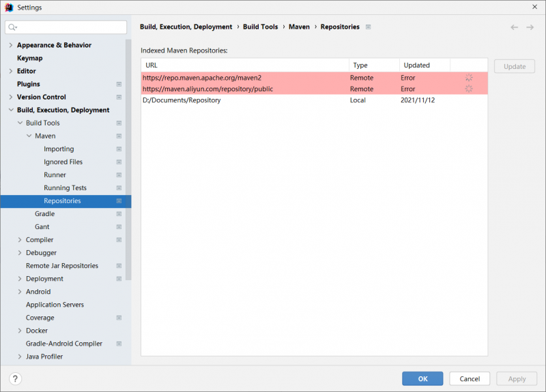Click the project settings icon next to Gradle
The width and height of the screenshot is (546, 392).
point(119,214)
